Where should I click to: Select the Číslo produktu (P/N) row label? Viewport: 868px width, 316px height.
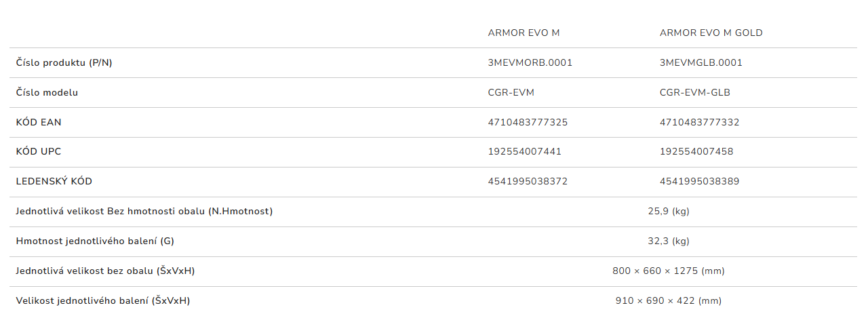64,62
